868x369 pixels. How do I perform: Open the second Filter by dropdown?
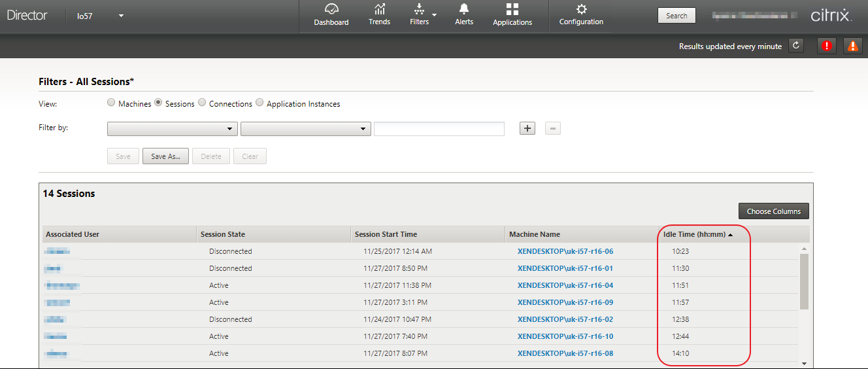pyautogui.click(x=306, y=129)
